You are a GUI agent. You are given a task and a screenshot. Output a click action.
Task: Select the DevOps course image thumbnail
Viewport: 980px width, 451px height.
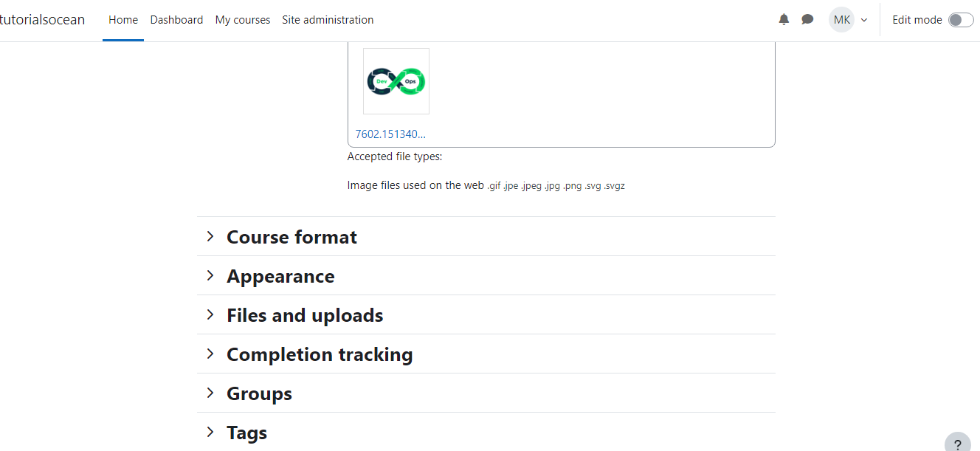(396, 81)
